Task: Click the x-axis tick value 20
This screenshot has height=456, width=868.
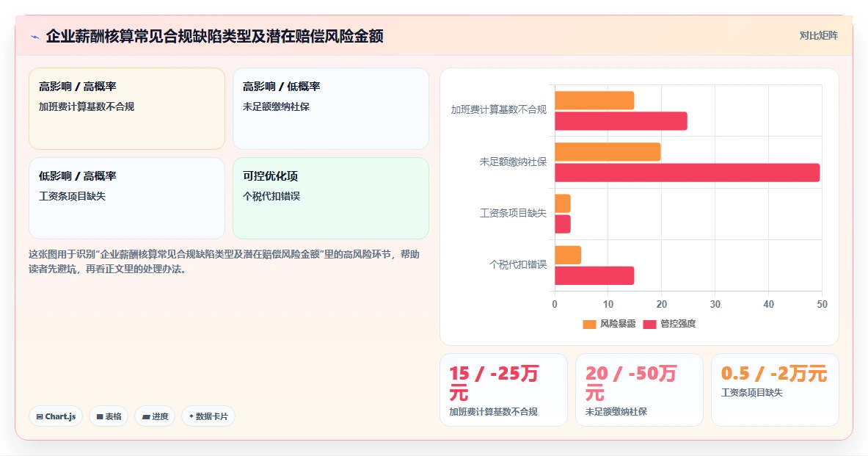Action: point(662,304)
